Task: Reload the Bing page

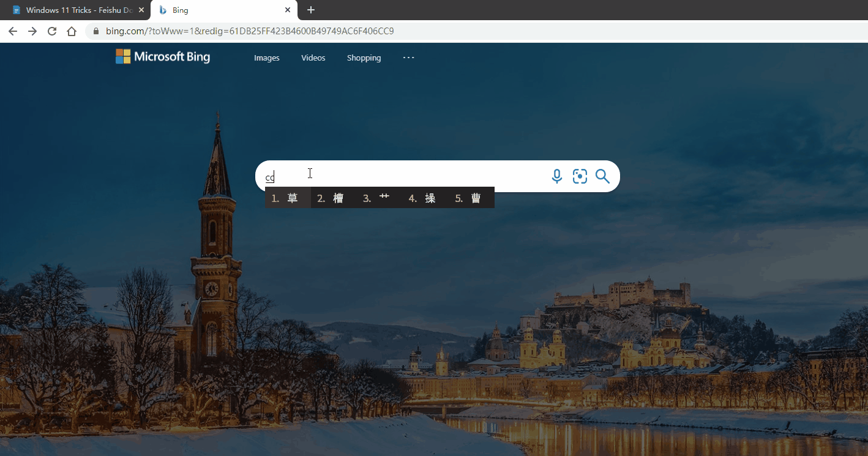Action: click(52, 31)
